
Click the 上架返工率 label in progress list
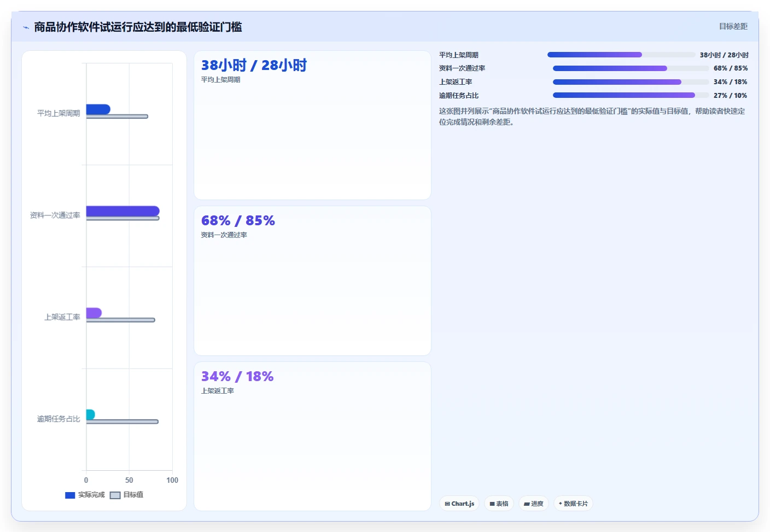[455, 82]
